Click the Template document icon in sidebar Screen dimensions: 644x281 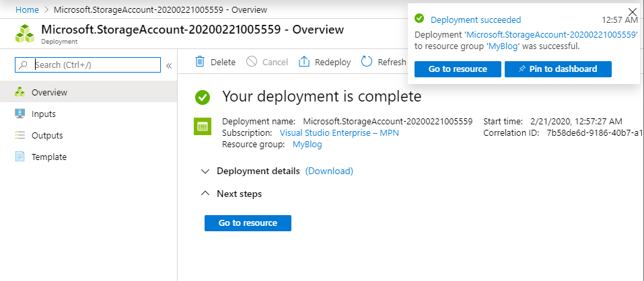pos(20,157)
